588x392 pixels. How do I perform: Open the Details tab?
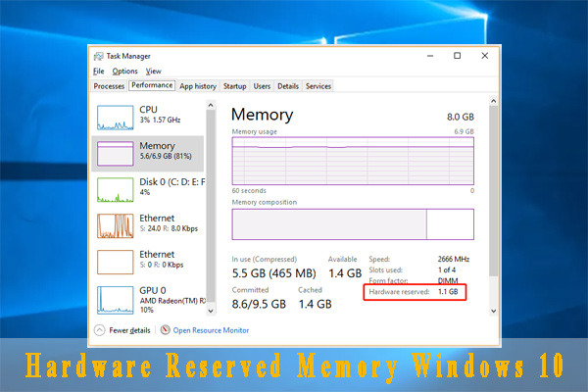[288, 86]
